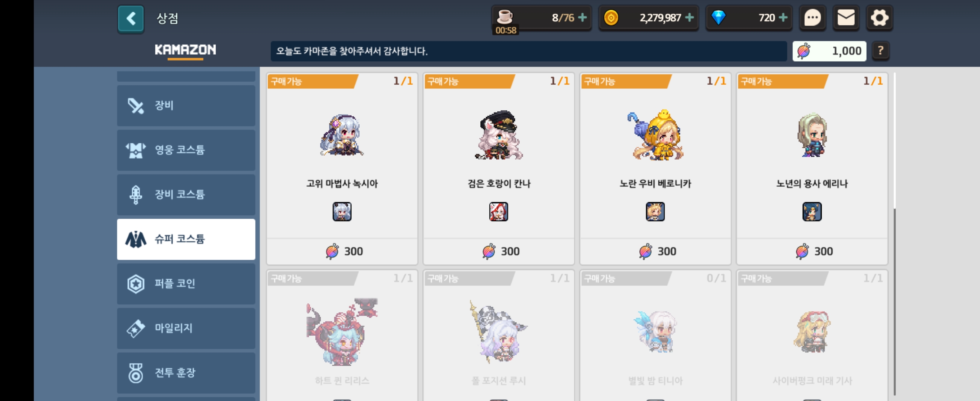Add gems with the plus icon

coord(783,17)
